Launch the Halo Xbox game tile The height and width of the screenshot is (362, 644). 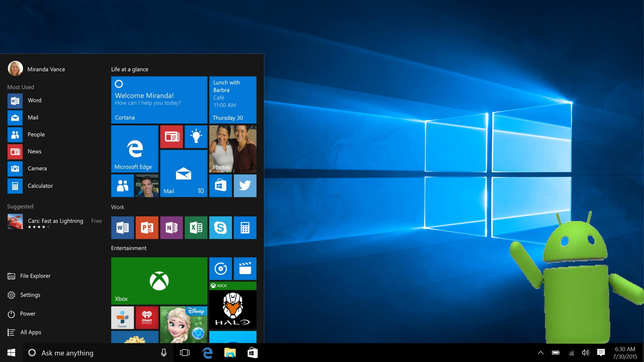(x=233, y=305)
